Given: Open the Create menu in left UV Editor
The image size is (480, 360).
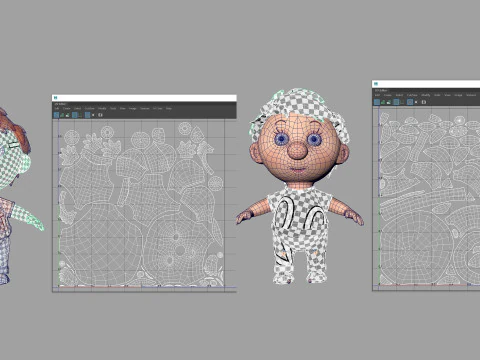Looking at the screenshot, I should point(67,108).
